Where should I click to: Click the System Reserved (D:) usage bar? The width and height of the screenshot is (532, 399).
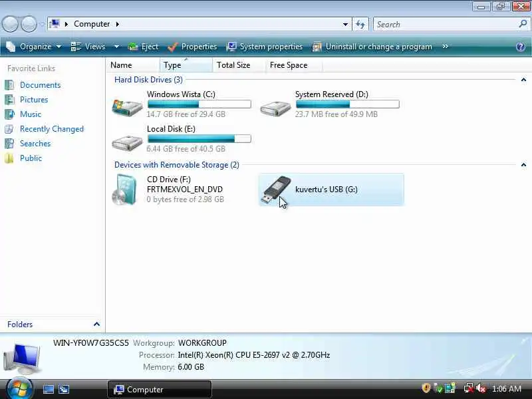(x=348, y=104)
